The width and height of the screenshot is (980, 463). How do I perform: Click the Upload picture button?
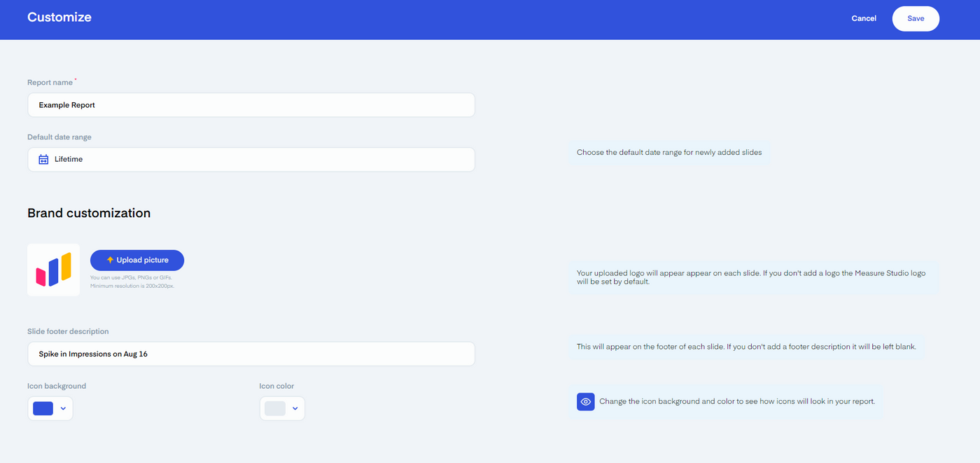[137, 260]
